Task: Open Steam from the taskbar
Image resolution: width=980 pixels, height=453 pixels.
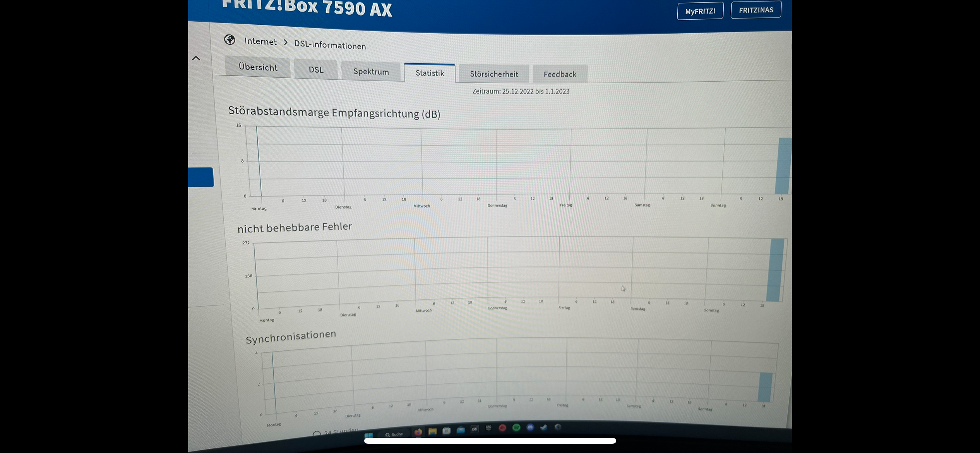Action: 544,427
